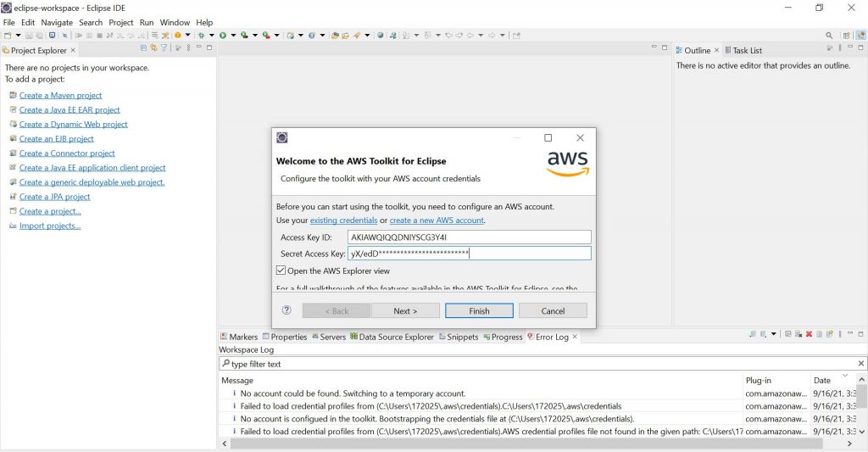
Task: Click the Open Perspective icon
Action: click(847, 36)
